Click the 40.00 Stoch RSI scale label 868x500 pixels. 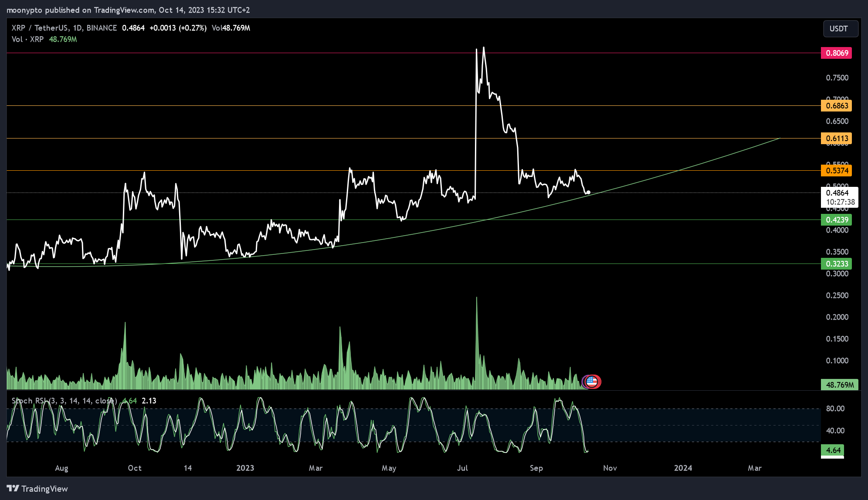click(x=835, y=430)
